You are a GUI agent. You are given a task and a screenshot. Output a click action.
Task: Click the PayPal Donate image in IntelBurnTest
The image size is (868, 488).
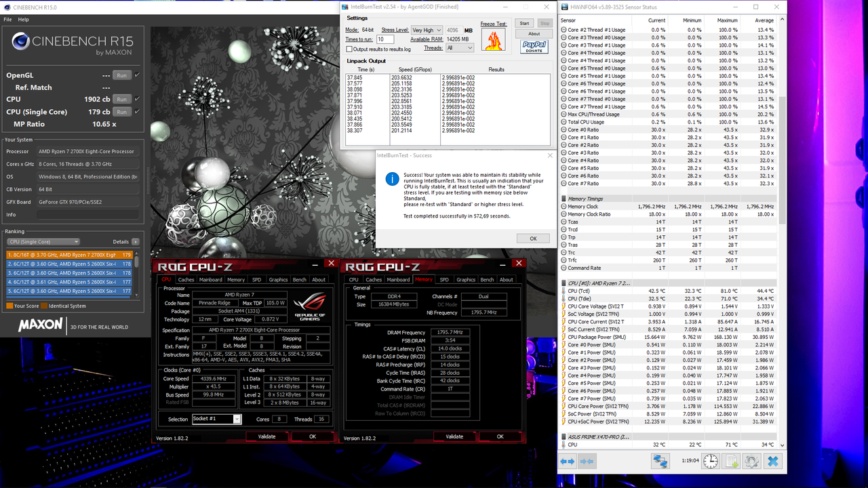pos(534,46)
